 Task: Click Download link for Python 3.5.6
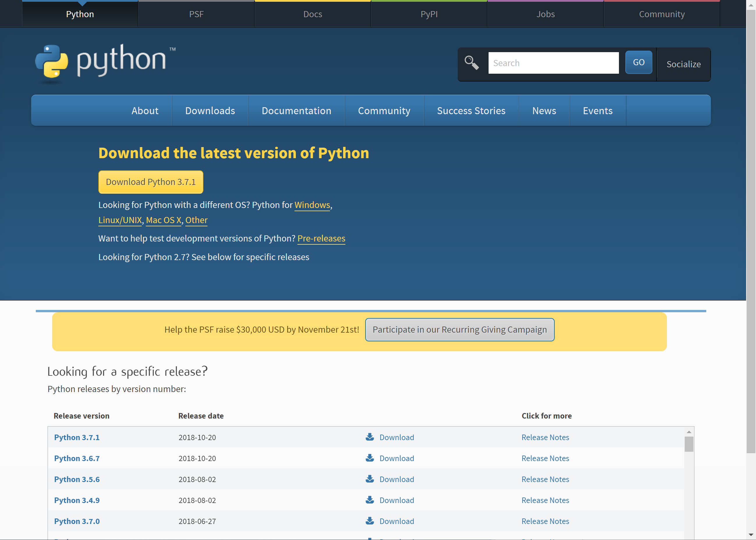pos(397,479)
